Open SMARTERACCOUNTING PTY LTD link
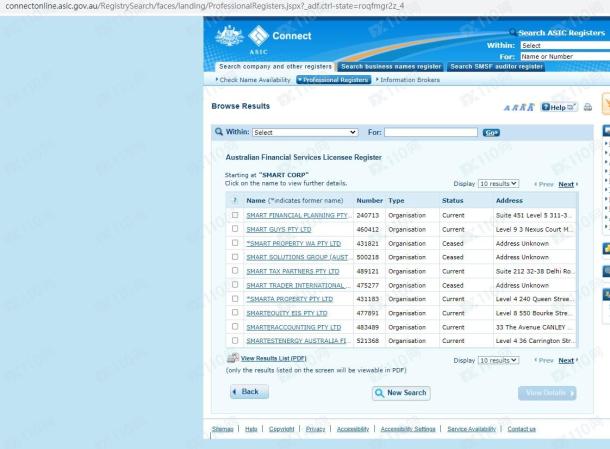610x449 pixels. click(x=293, y=327)
